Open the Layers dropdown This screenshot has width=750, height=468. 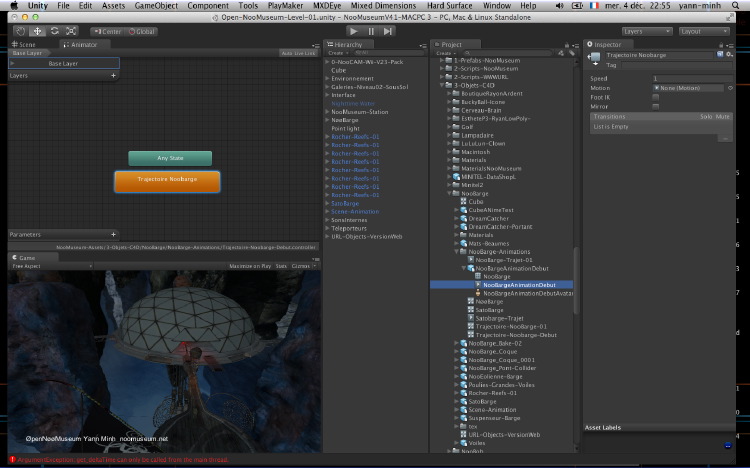(647, 31)
